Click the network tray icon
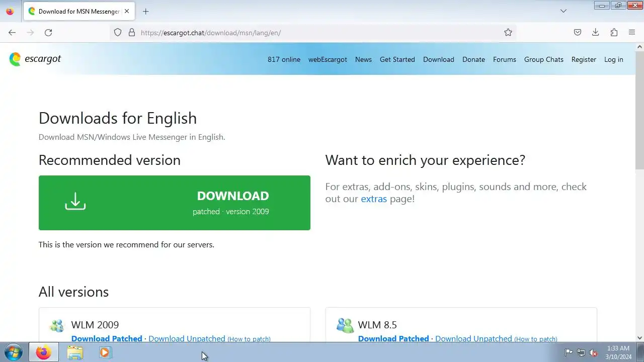Screen dimensions: 644x362 pos(581,352)
